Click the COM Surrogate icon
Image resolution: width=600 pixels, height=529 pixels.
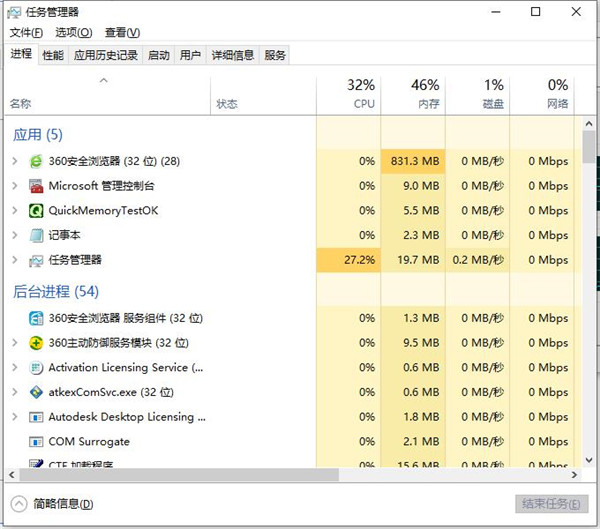36,442
